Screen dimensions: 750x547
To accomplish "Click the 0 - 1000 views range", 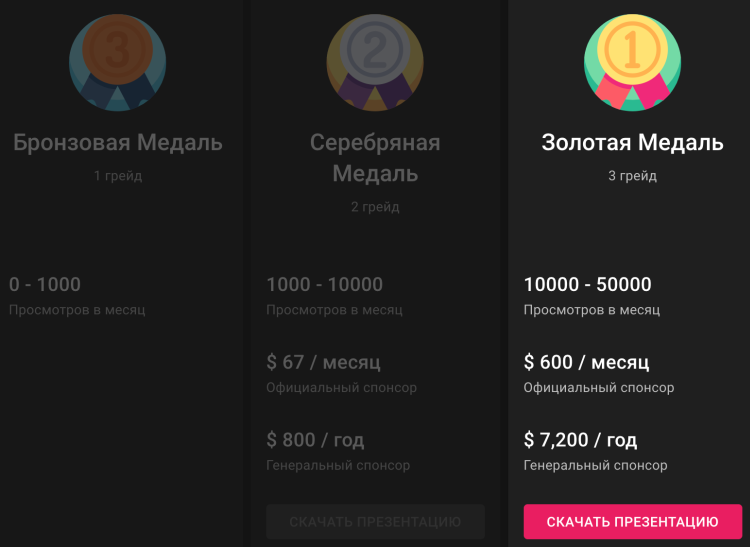I will tap(45, 284).
